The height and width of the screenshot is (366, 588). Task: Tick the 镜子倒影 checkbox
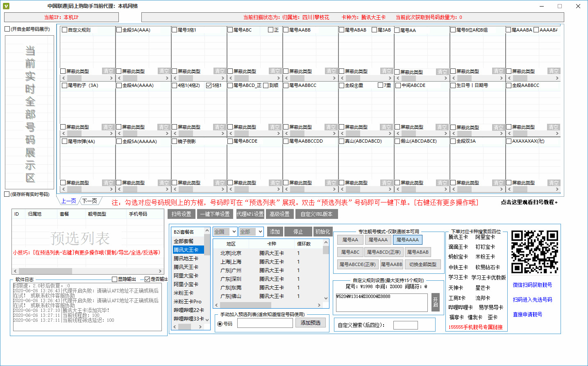[175, 141]
